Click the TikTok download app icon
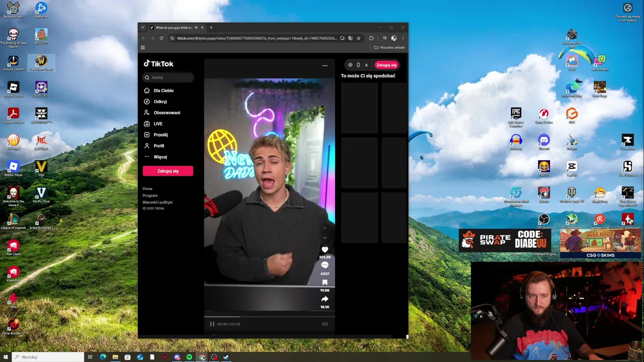This screenshot has width=644, height=362. pos(366,65)
